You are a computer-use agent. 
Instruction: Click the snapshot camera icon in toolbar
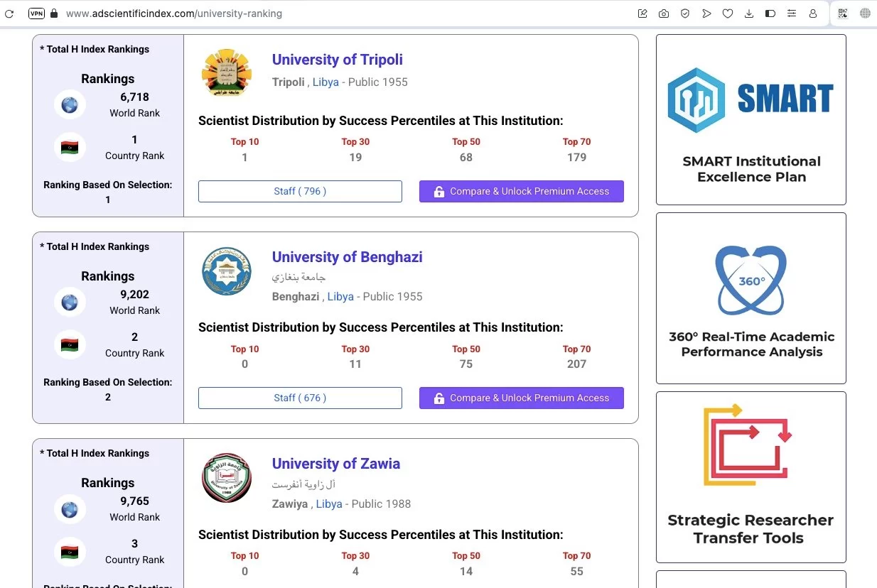coord(663,13)
